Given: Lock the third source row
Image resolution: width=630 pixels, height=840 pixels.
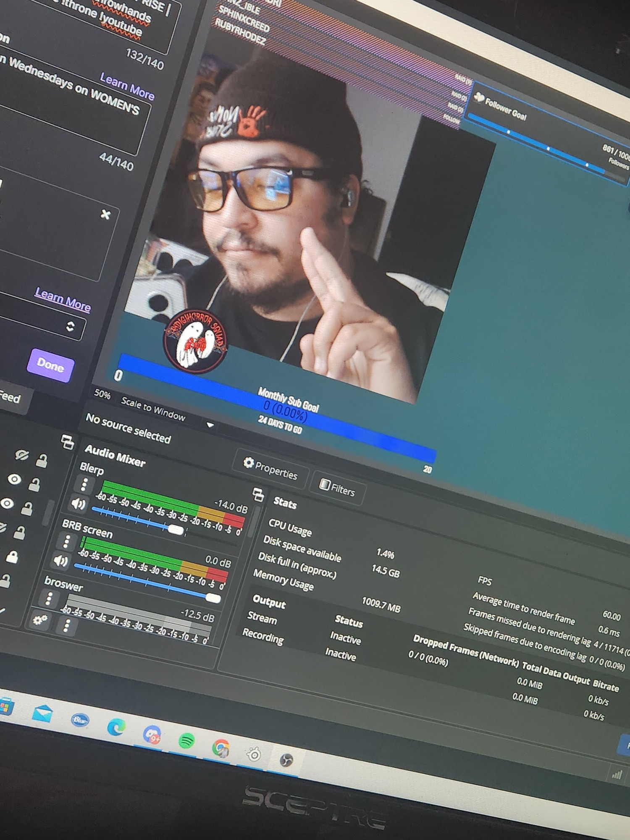Looking at the screenshot, I should (26, 509).
